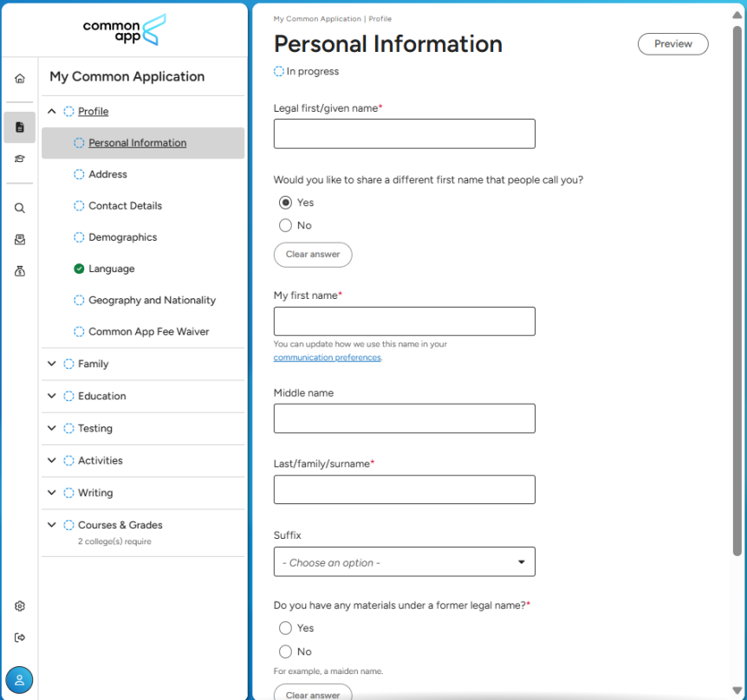Open the settings gear icon
Image resolution: width=747 pixels, height=700 pixels.
point(19,606)
